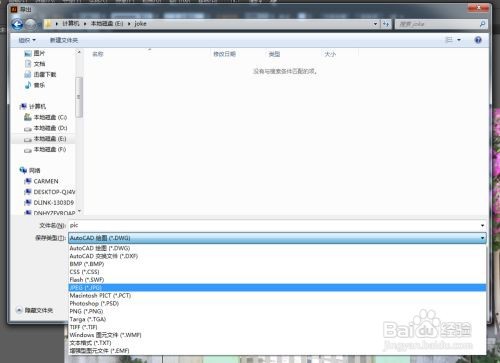Screen dimensions: 500x363
Task: Choose Targa (*.TGA) format
Action: coord(277,319)
